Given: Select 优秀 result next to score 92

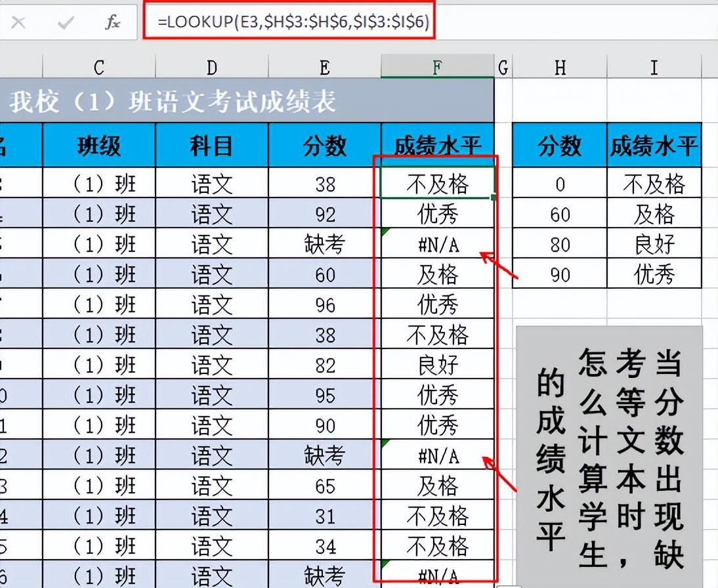Looking at the screenshot, I should tap(437, 214).
